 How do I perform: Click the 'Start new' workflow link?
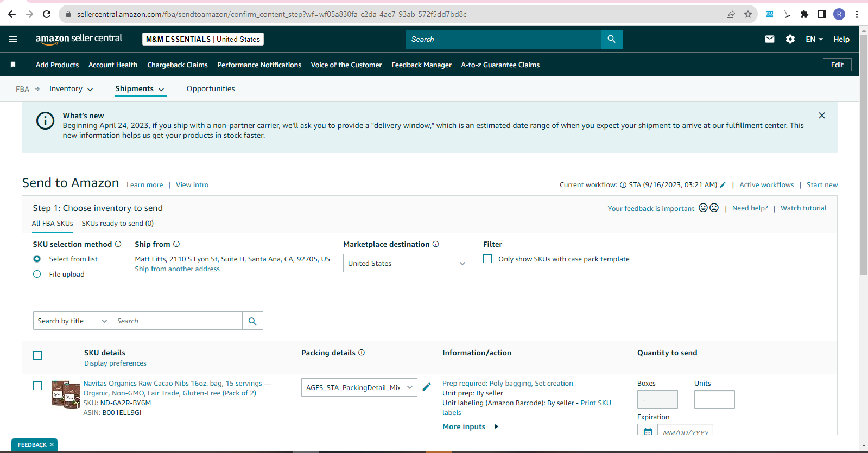[822, 185]
